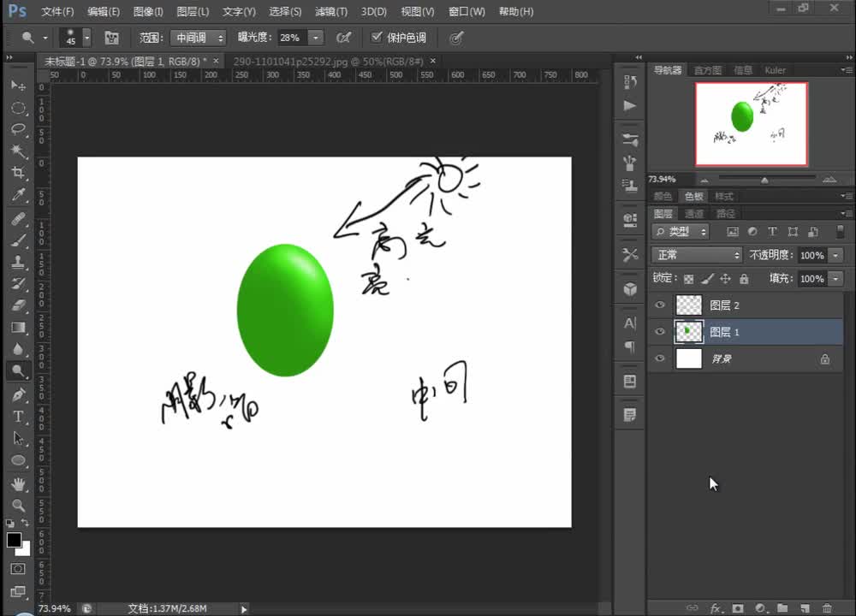Viewport: 856px width, 616px height.
Task: Open the blend mode dropdown showing 正常
Action: pos(697,255)
